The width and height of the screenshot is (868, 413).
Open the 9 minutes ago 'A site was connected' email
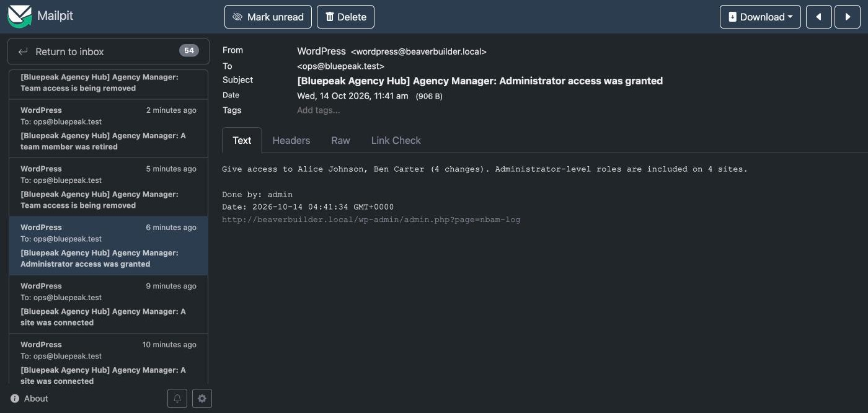[x=108, y=304]
